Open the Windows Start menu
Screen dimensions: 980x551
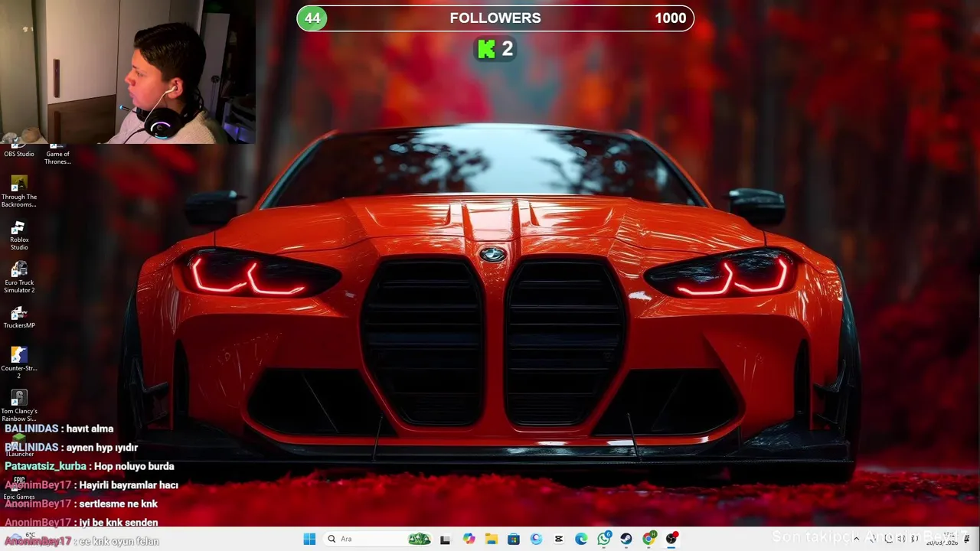(x=309, y=539)
